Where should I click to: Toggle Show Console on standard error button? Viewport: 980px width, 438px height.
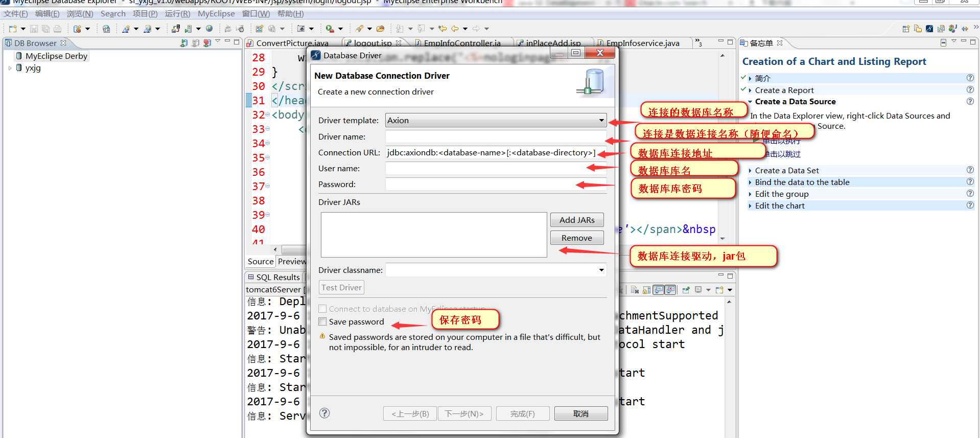[670, 290]
